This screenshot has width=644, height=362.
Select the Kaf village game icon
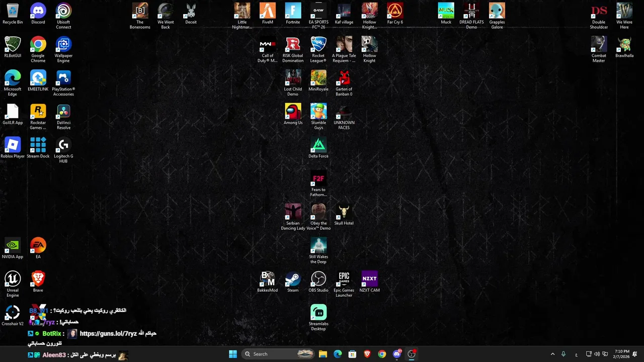(x=344, y=14)
